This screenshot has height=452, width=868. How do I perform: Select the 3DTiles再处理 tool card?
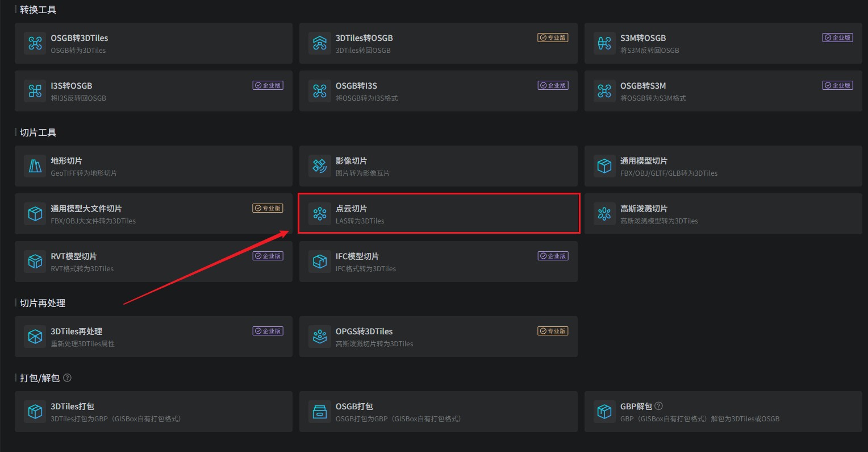click(x=153, y=337)
